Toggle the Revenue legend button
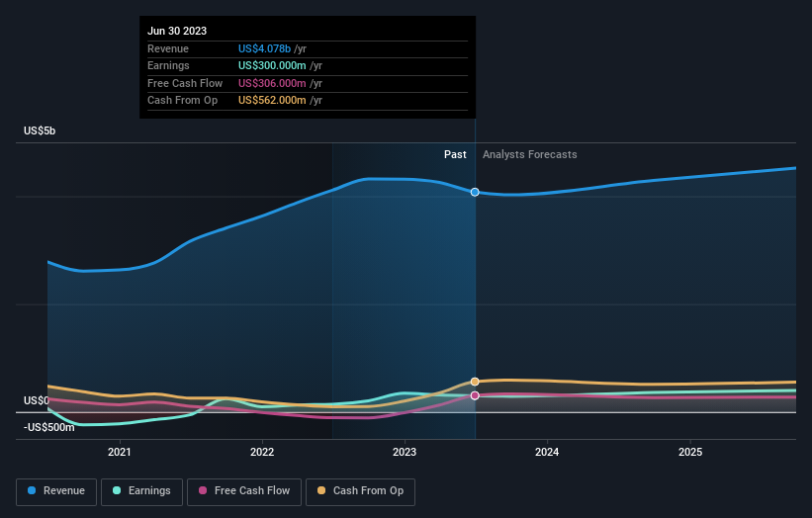Image resolution: width=812 pixels, height=518 pixels. [x=56, y=491]
